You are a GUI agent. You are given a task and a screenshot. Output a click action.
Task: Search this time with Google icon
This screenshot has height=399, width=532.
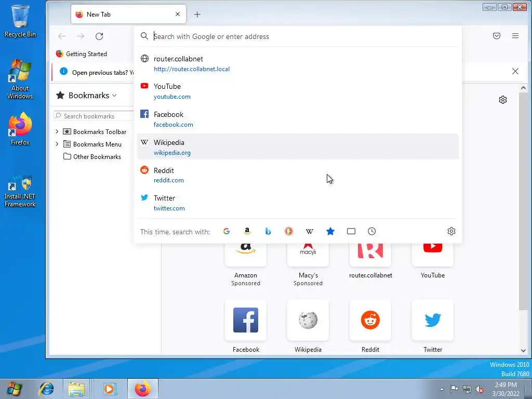(227, 231)
